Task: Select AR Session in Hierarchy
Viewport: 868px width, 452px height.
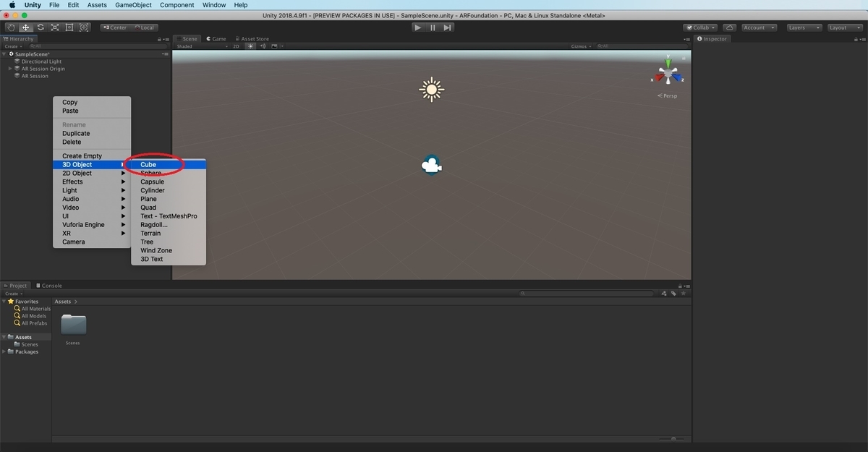Action: pos(35,76)
